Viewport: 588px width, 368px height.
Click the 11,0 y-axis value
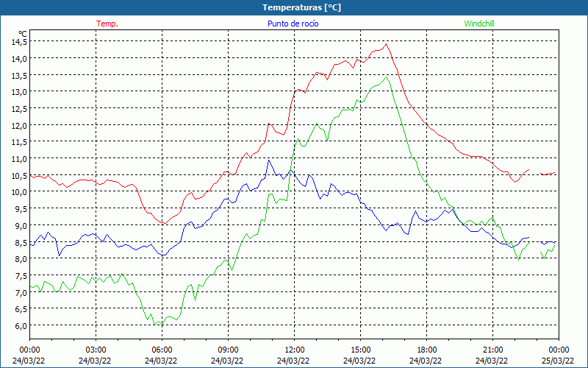pos(19,158)
